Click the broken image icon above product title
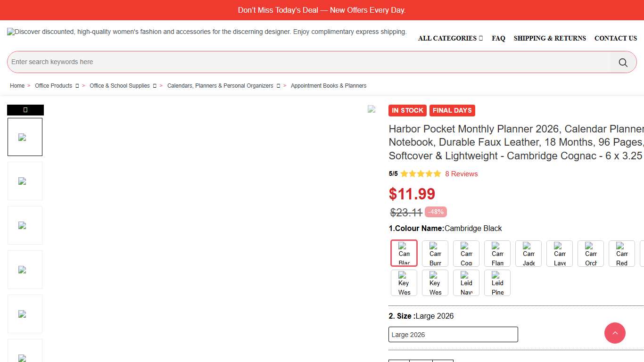This screenshot has height=362, width=644. pos(372,109)
